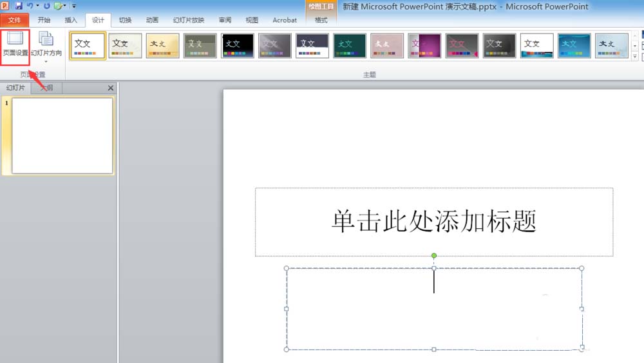Close the slides/outline pane with X

click(x=111, y=88)
